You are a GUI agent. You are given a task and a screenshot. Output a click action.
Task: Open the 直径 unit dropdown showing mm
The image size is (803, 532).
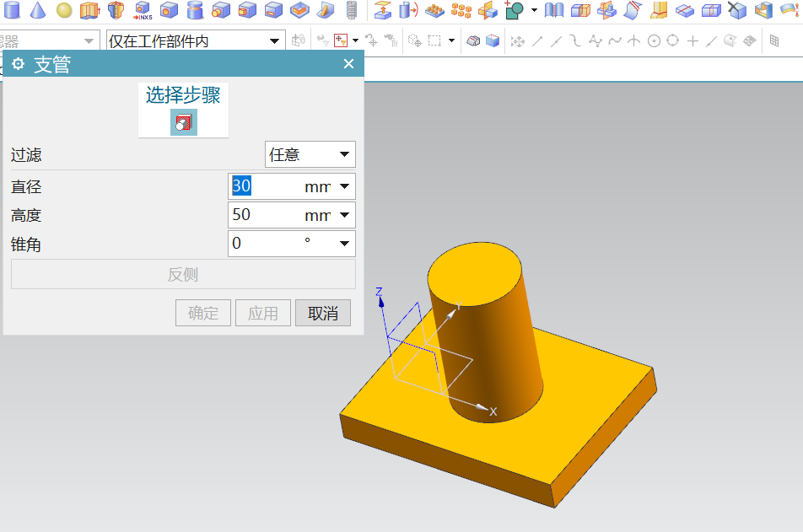coord(346,186)
